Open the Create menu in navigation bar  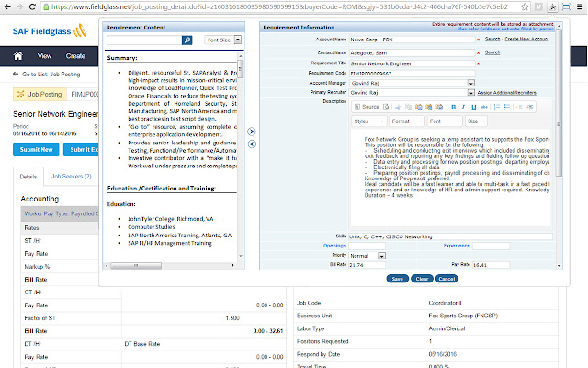75,56
